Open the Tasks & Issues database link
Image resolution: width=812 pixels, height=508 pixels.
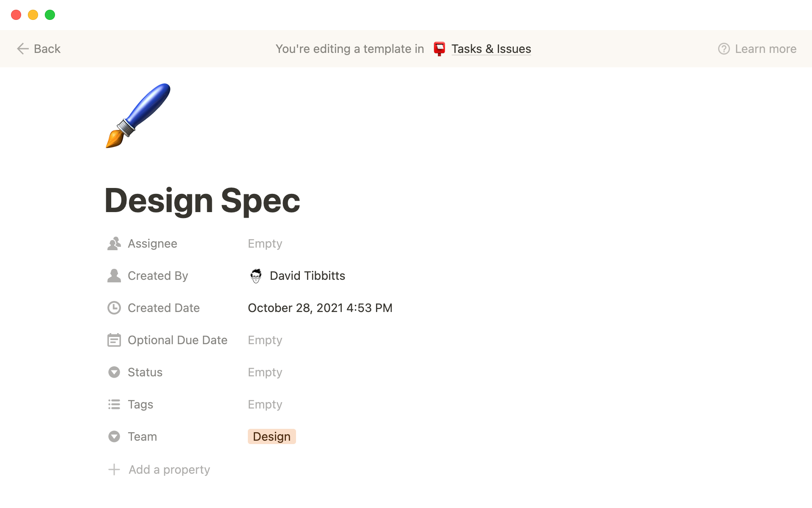pos(491,49)
